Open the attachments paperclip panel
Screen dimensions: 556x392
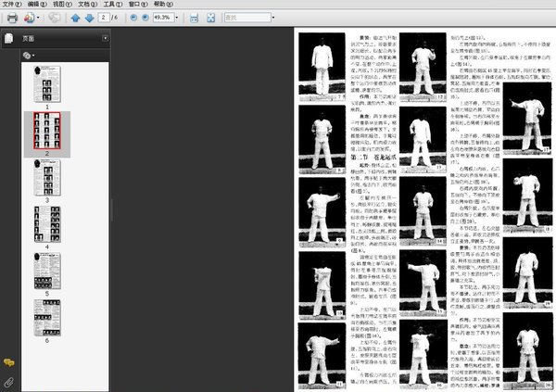click(x=9, y=382)
